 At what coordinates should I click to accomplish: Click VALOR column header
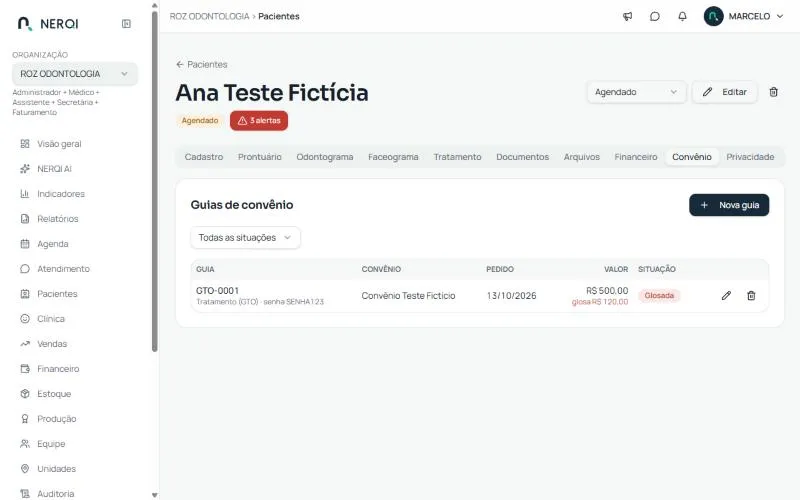coord(616,269)
